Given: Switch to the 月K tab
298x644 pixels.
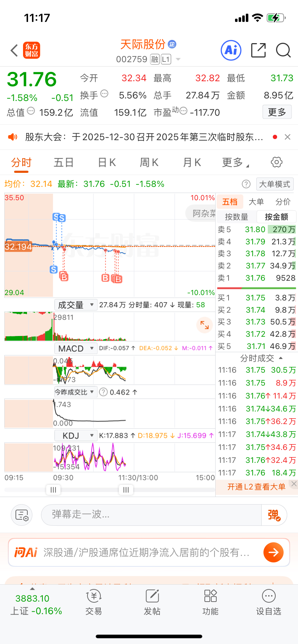Looking at the screenshot, I should (192, 162).
